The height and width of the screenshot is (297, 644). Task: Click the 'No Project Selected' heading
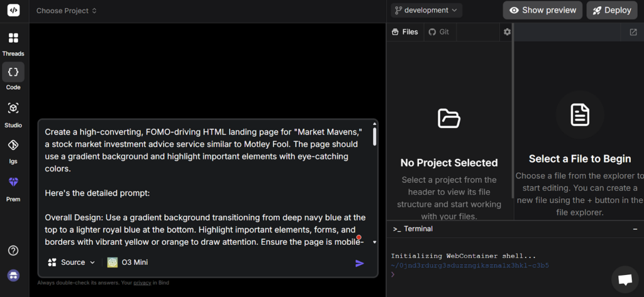[x=449, y=163]
